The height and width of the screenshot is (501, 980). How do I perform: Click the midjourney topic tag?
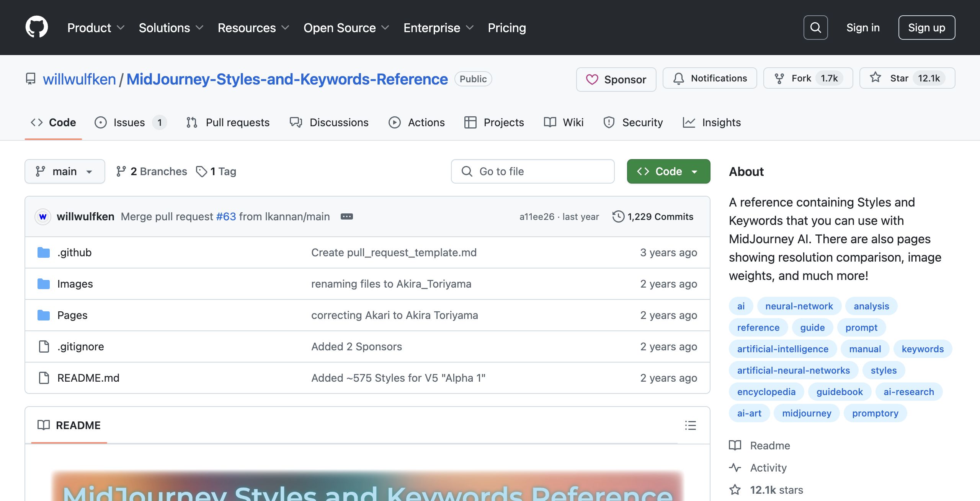pos(806,413)
